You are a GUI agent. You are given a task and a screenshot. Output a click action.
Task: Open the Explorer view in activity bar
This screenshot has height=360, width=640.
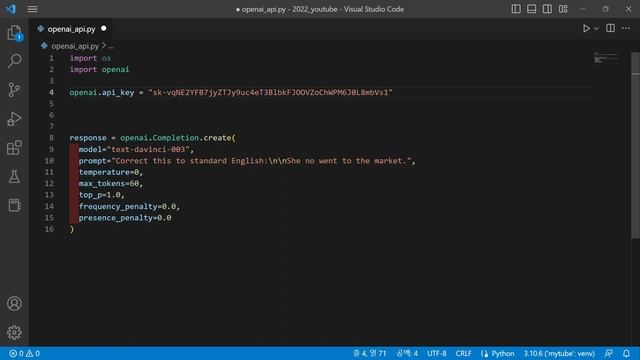coord(14,32)
